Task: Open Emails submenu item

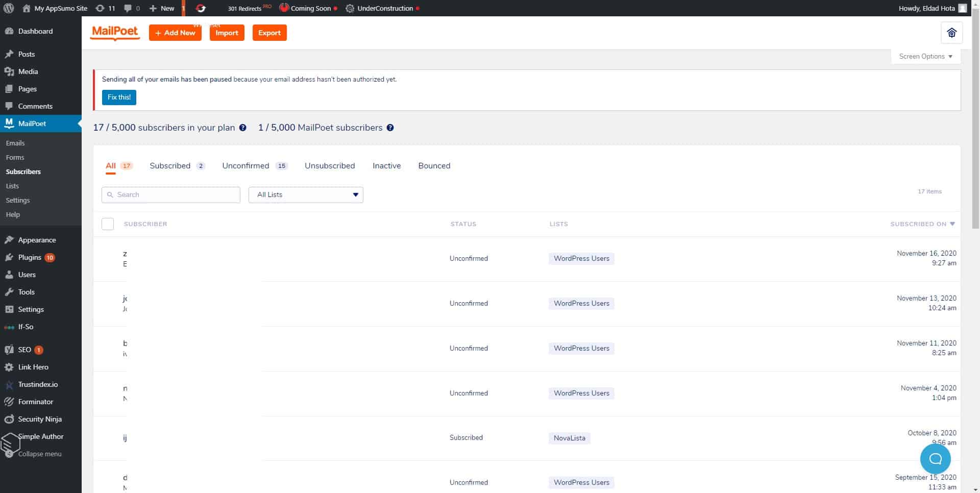Action: [15, 143]
